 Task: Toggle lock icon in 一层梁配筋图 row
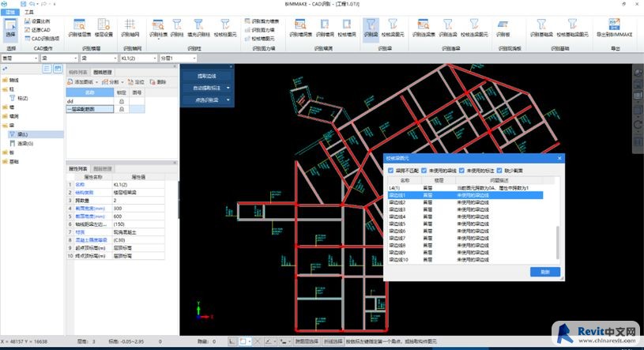(121, 109)
